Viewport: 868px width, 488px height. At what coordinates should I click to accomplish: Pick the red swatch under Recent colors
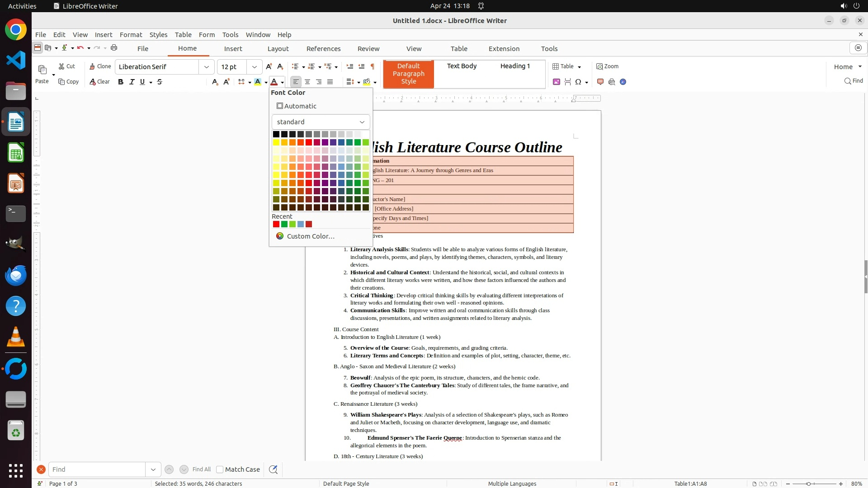(276, 224)
